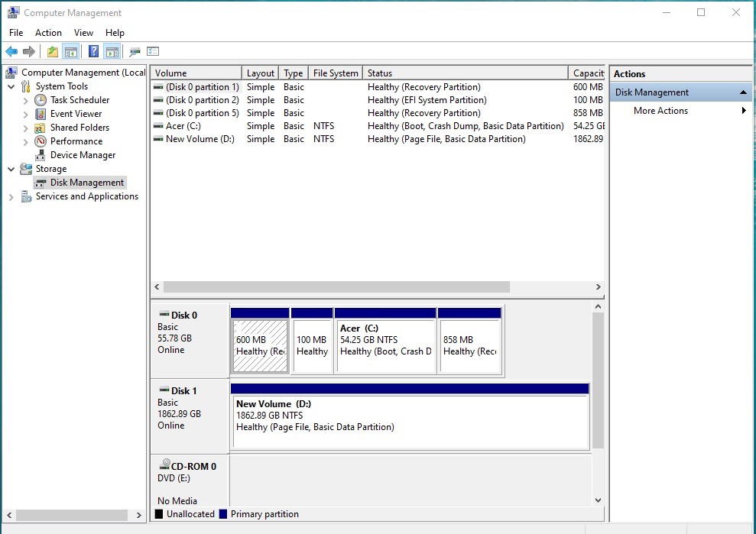Click the tree pane scroll right arrow
This screenshot has height=534, width=756.
139,515
